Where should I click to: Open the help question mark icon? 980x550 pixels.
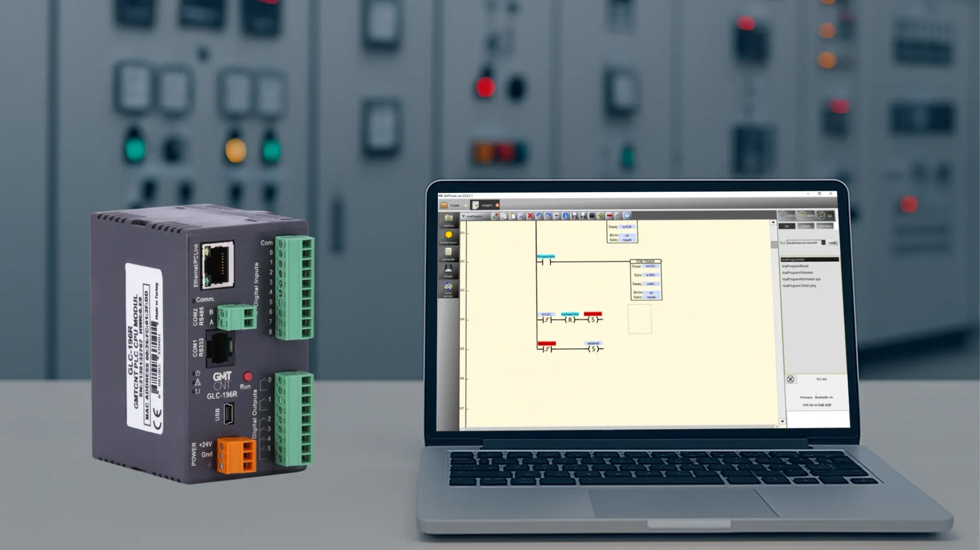(627, 216)
